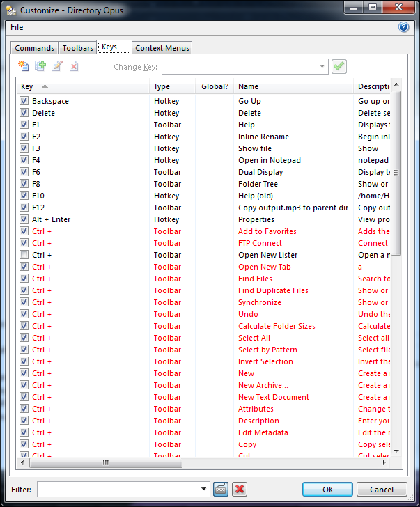Select the Help (old) row
The image size is (420, 507).
(x=203, y=196)
